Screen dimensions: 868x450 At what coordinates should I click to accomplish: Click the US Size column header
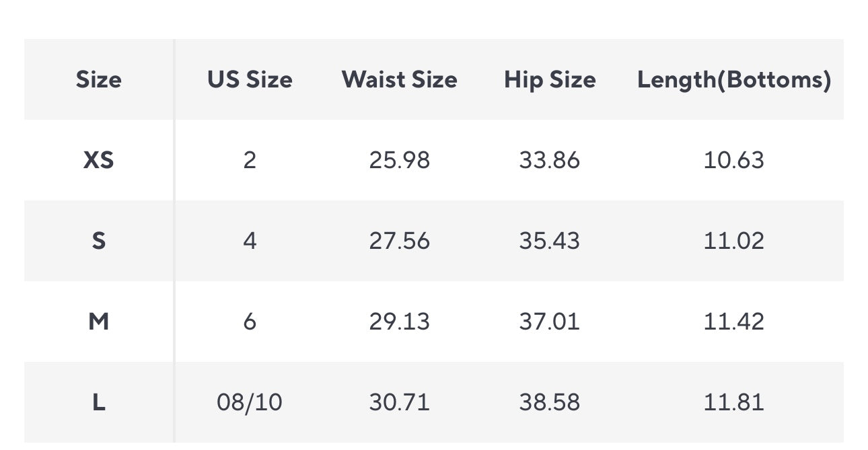(250, 79)
